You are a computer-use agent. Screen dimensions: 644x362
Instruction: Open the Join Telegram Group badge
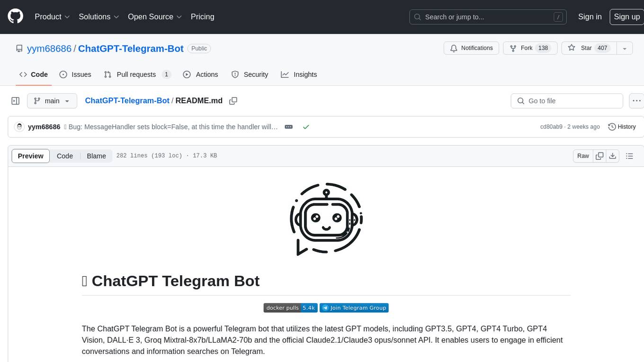pyautogui.click(x=354, y=308)
